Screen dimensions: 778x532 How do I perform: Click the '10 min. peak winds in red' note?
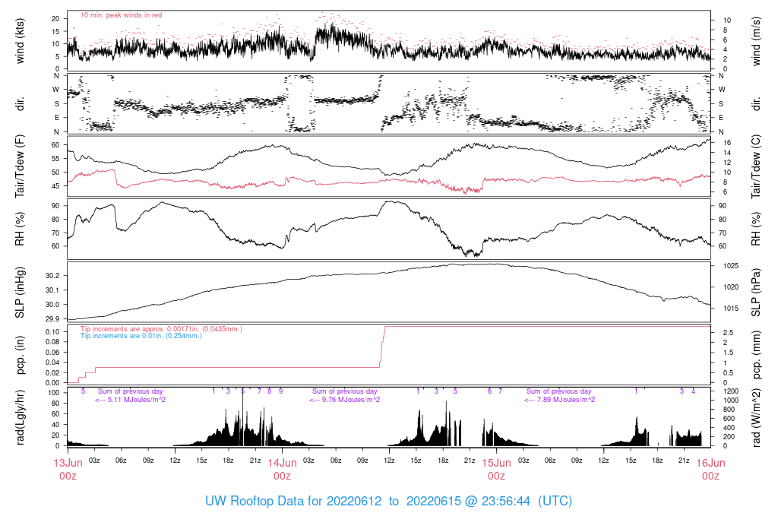click(x=121, y=15)
